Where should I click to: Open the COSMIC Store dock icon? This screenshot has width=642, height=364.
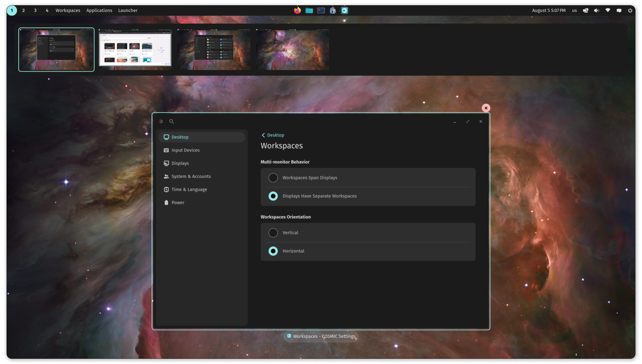coord(333,10)
